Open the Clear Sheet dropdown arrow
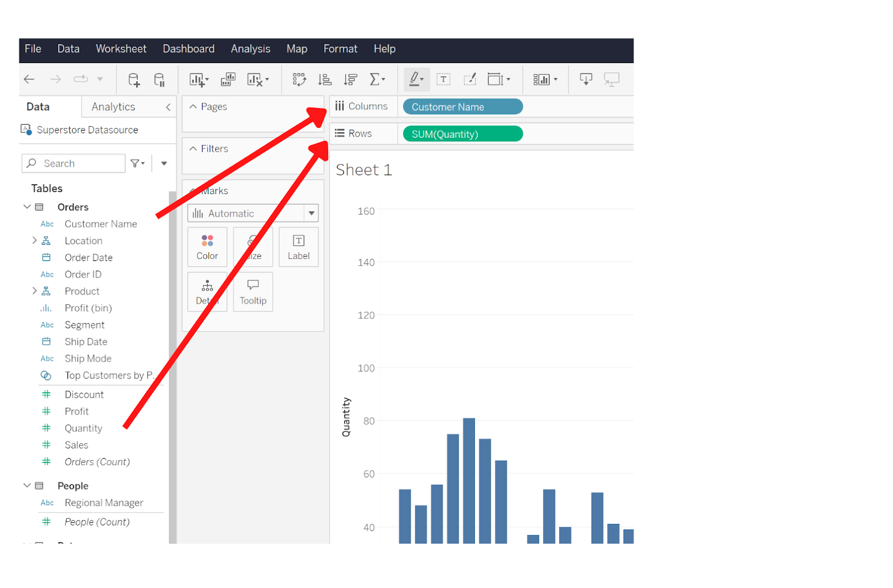This screenshot has width=893, height=588. (267, 79)
